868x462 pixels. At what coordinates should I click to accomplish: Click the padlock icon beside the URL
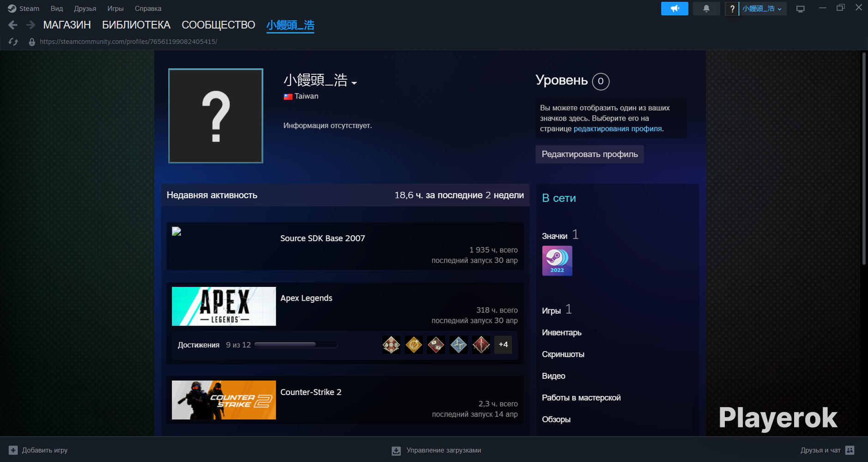tap(32, 42)
